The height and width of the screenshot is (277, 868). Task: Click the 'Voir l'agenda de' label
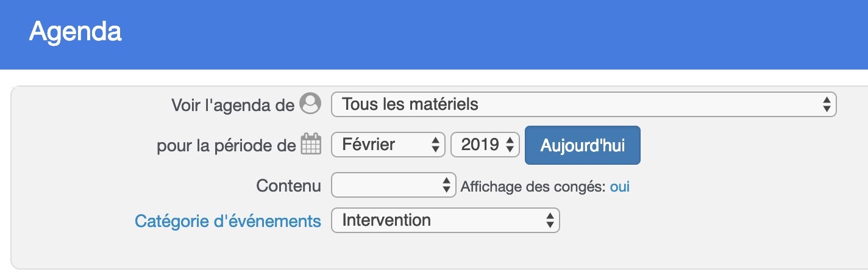pyautogui.click(x=233, y=105)
